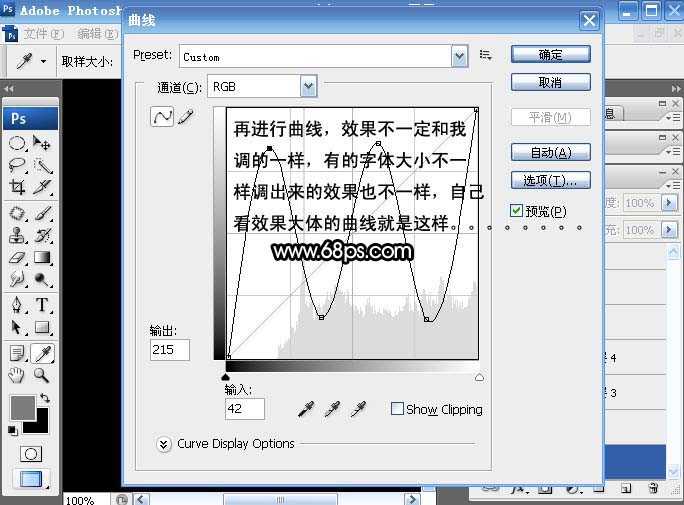This screenshot has height=505, width=684.
Task: Collapse the toolbox with the double arrow
Action: (9, 89)
